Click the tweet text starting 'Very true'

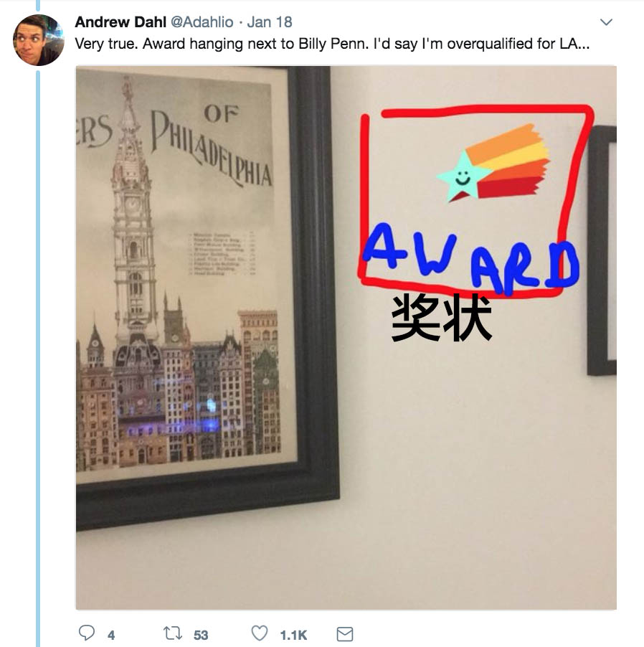332,44
